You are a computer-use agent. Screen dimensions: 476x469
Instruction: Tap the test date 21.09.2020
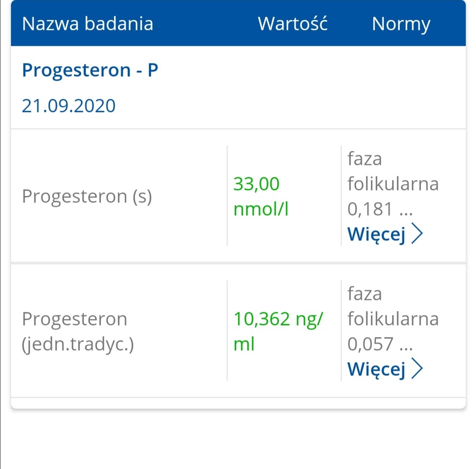(69, 106)
